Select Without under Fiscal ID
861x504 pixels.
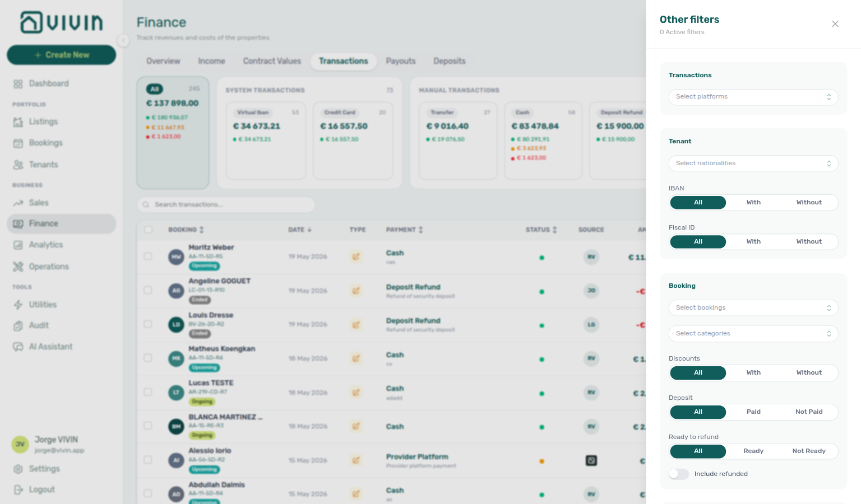coord(809,242)
